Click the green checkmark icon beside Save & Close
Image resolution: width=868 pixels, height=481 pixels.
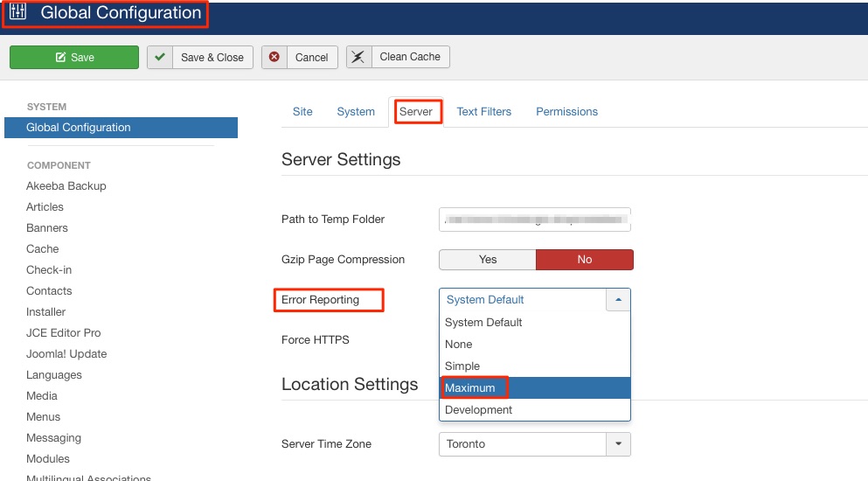tap(160, 57)
